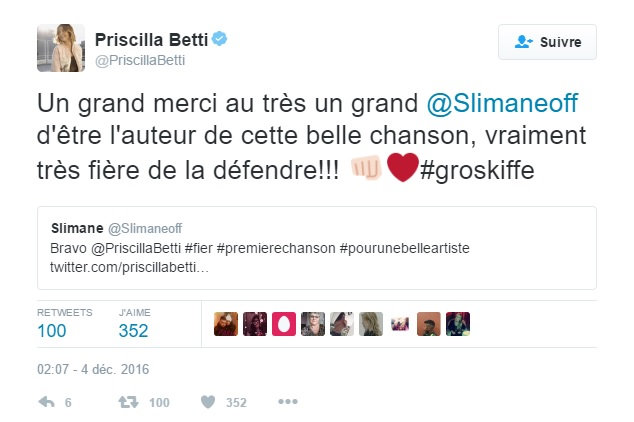Open Priscilla Betti's profile picture

tap(60, 48)
